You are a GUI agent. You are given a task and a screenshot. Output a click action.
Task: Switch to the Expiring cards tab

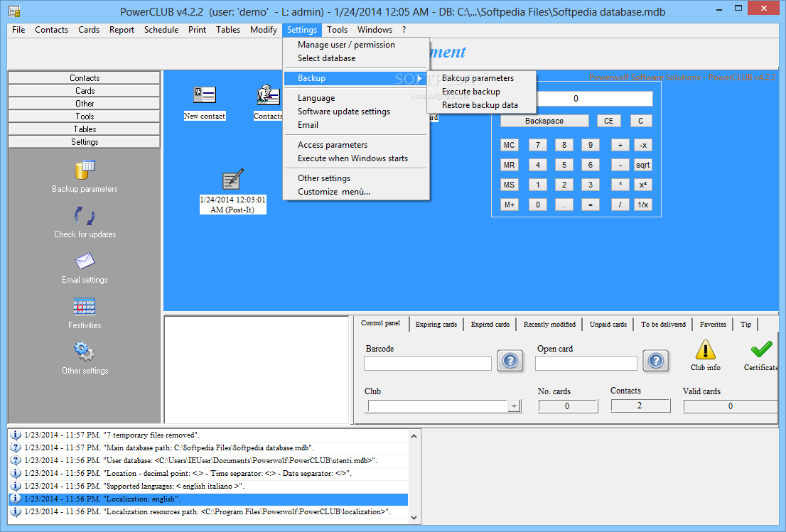pos(436,324)
